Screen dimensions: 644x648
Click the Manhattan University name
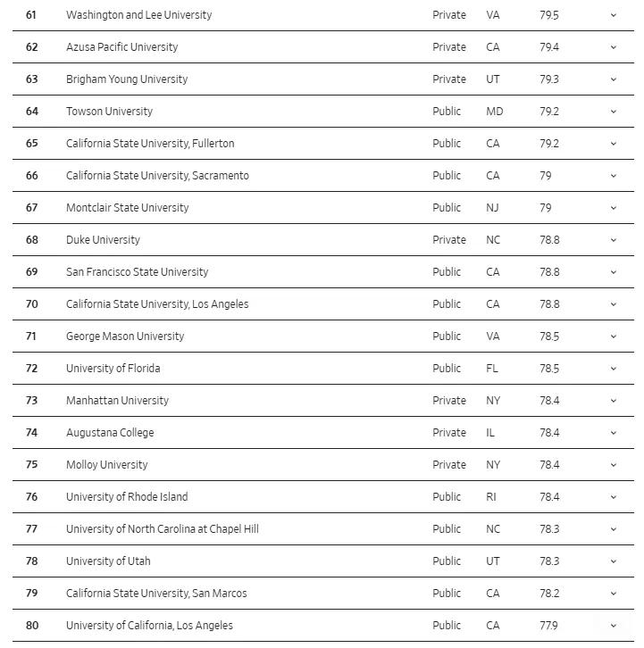[117, 401]
